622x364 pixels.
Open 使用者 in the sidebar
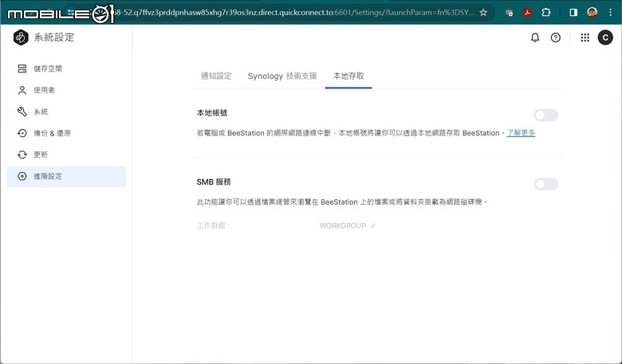click(x=66, y=90)
